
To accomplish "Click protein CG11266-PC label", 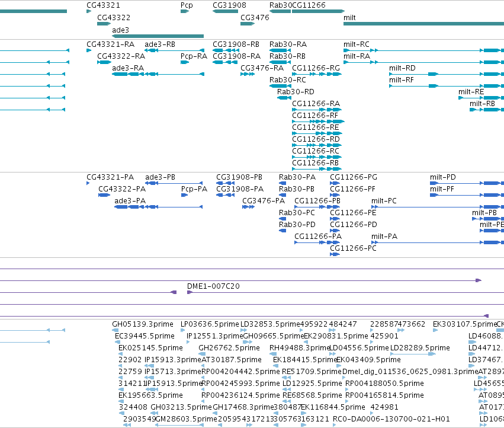I will pos(353,248).
